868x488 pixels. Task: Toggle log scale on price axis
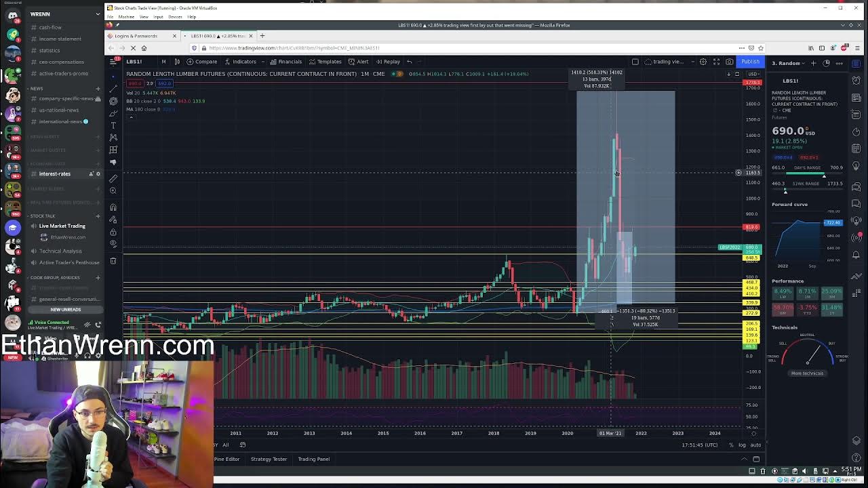[742, 445]
